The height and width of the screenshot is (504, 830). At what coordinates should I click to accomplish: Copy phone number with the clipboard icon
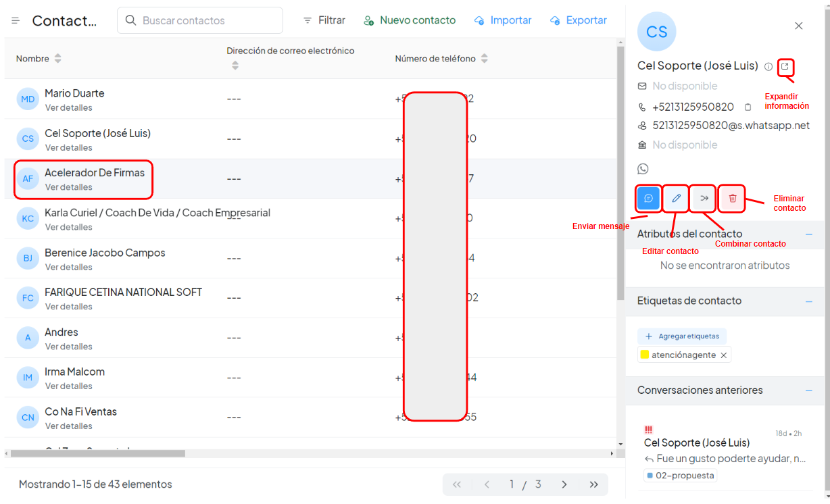748,107
